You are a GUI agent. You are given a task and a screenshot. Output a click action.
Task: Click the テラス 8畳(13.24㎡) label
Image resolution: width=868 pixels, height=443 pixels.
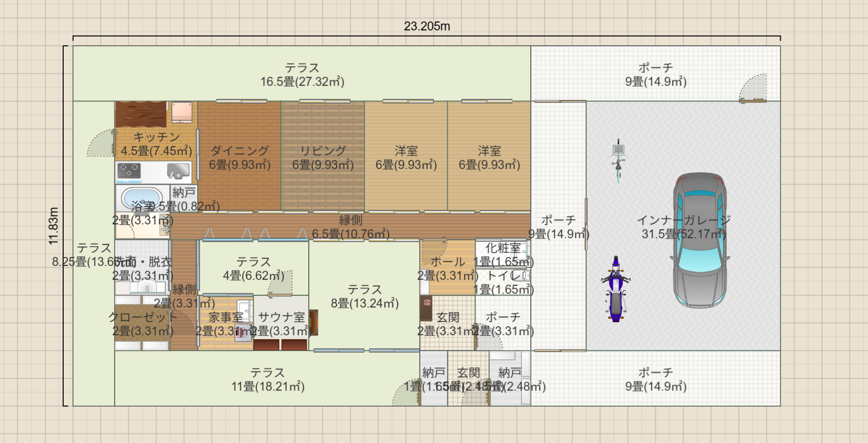pyautogui.click(x=365, y=296)
